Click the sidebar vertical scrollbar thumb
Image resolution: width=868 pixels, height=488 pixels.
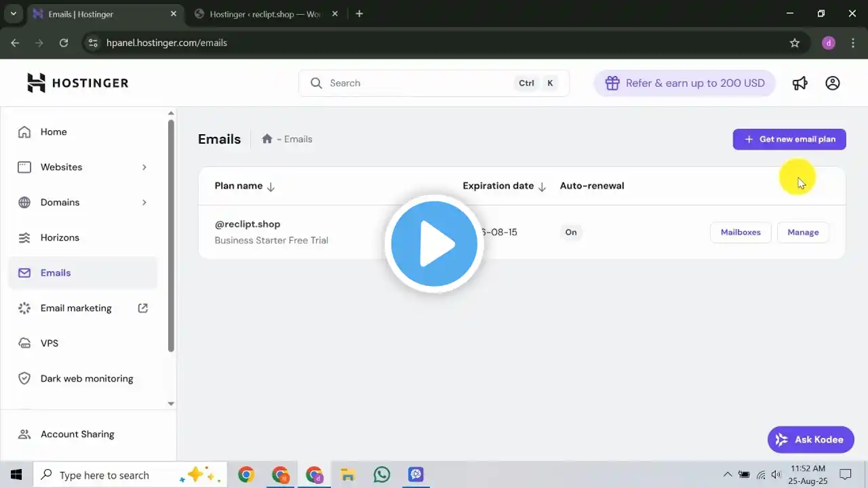pos(171,236)
